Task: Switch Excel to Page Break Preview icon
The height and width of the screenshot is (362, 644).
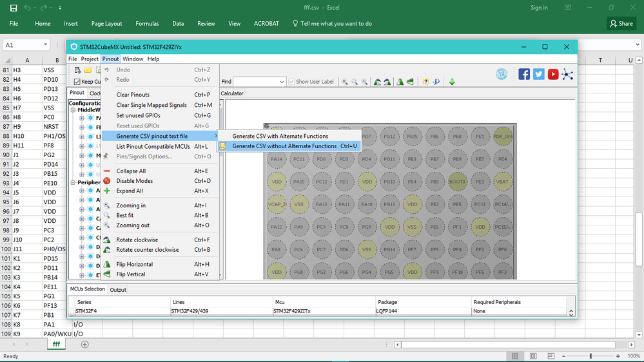Action: (x=551, y=356)
